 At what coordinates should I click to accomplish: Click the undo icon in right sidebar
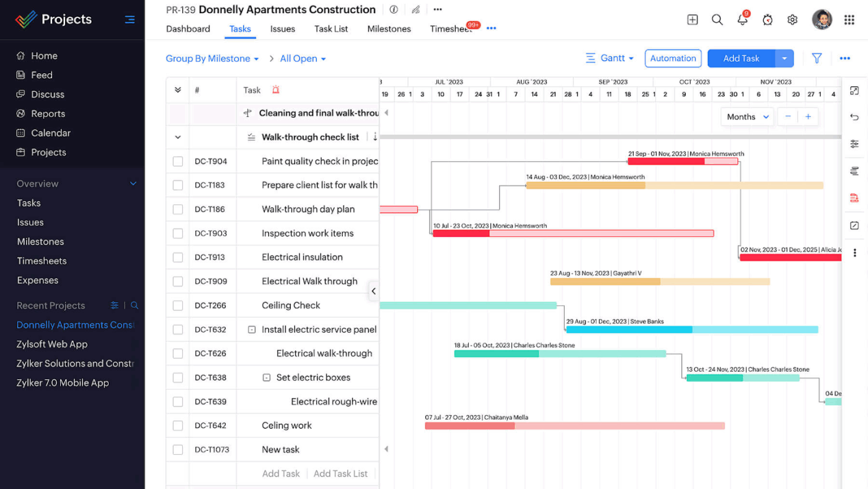854,117
